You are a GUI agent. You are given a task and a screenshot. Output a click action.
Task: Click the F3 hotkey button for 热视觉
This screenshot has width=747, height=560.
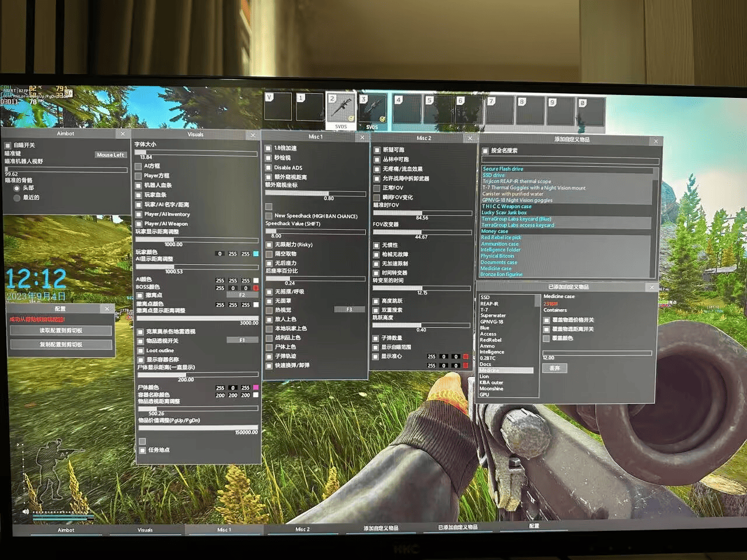[349, 310]
